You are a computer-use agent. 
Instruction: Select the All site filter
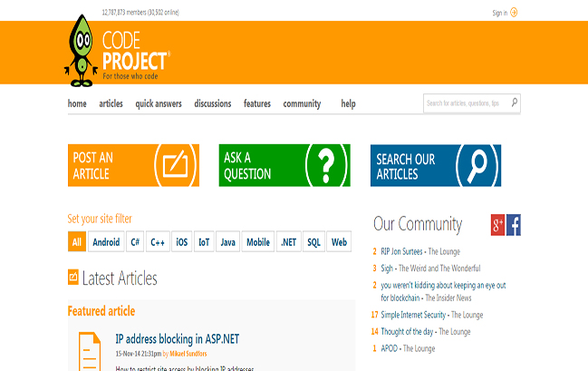(x=77, y=241)
